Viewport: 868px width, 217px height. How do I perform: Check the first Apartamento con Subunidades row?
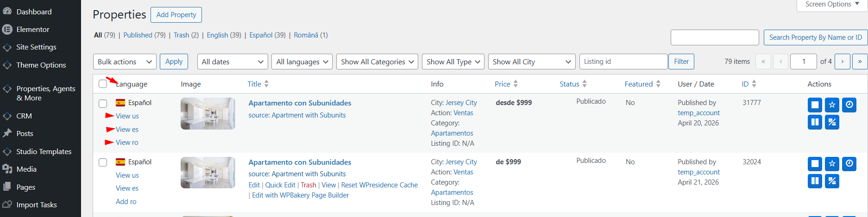(103, 103)
